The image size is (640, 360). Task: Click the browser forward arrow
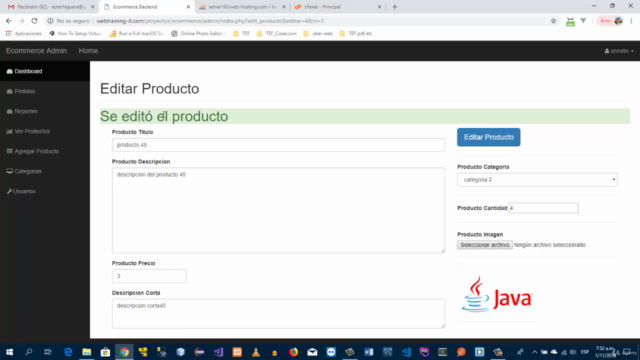(x=22, y=21)
